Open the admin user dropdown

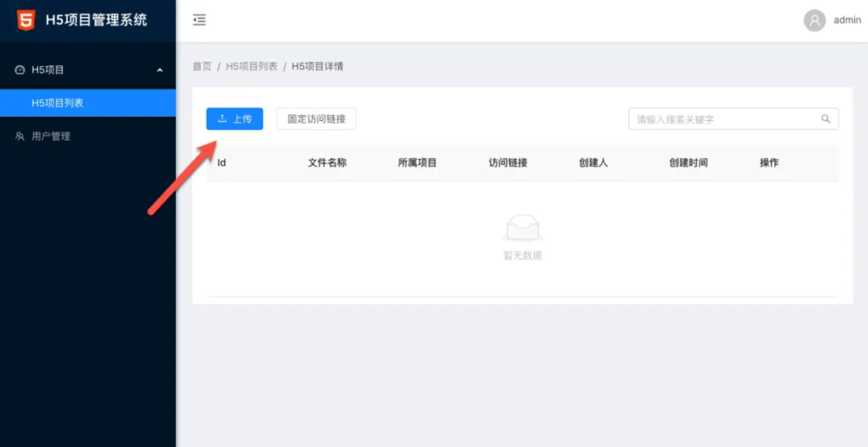[x=847, y=20]
